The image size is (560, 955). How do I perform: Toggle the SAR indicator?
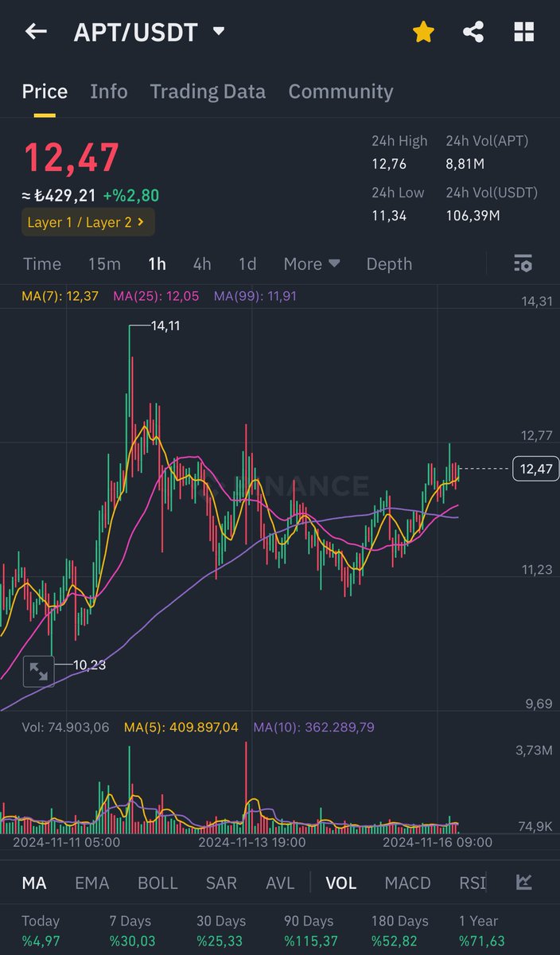[221, 883]
